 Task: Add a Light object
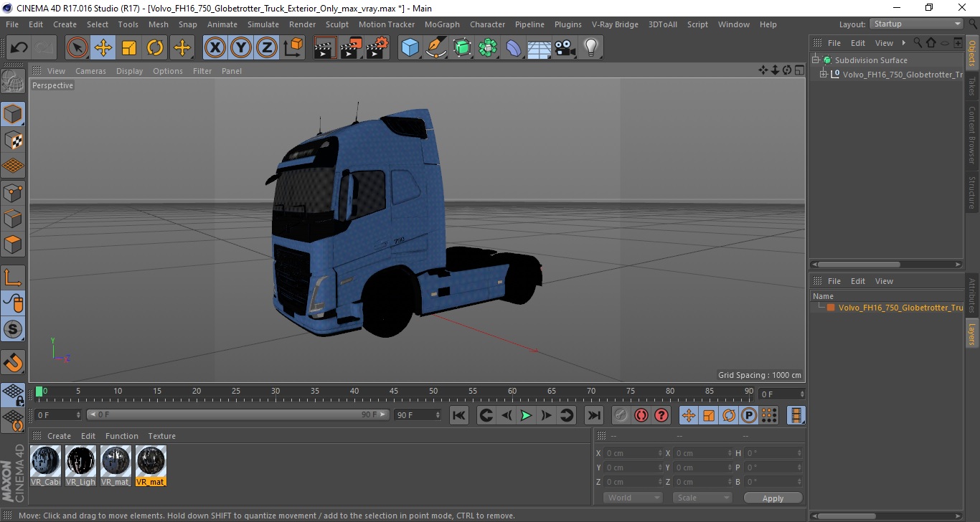[x=590, y=48]
